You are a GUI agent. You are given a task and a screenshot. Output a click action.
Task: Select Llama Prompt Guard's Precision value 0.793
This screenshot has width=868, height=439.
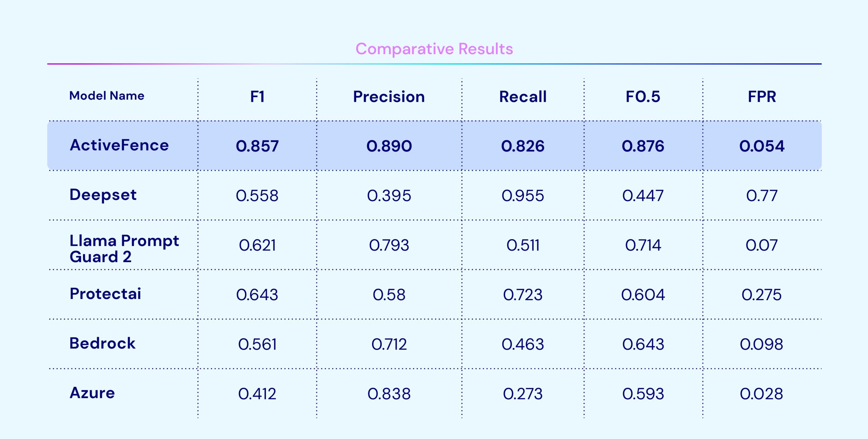pos(389,245)
